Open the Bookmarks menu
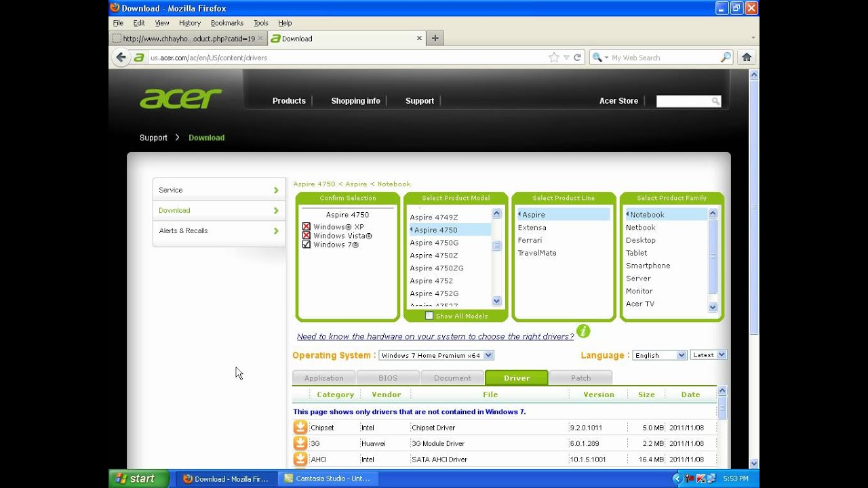The image size is (868, 488). coord(226,23)
